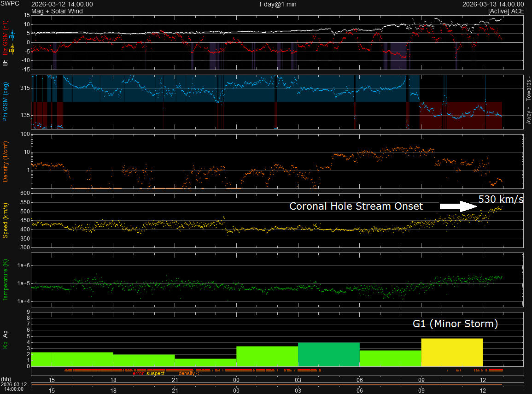Click the yellow 'suspect' legend label
Viewport: 532px width, 394px height.
click(155, 373)
